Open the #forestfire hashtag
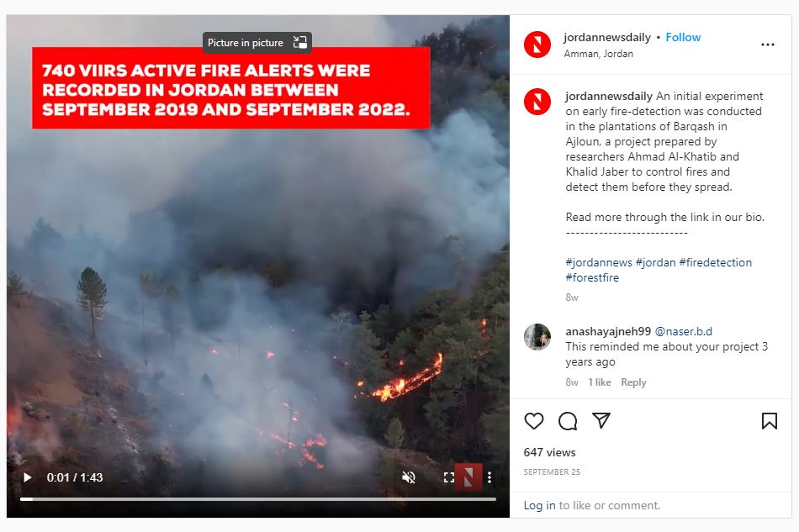The width and height of the screenshot is (799, 532). tap(592, 278)
